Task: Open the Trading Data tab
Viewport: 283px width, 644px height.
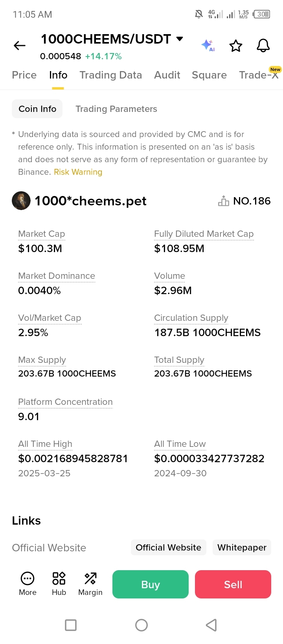Action: point(110,75)
